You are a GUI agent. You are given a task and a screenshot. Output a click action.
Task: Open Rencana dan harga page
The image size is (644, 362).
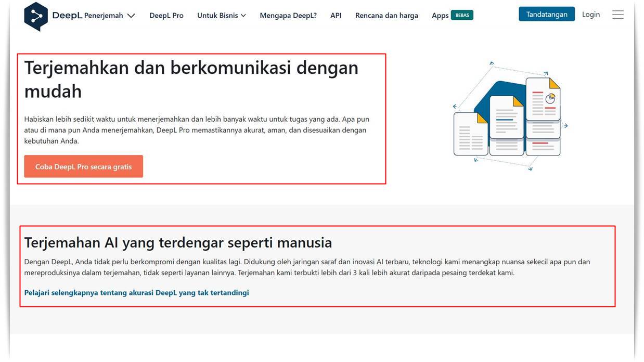point(387,16)
